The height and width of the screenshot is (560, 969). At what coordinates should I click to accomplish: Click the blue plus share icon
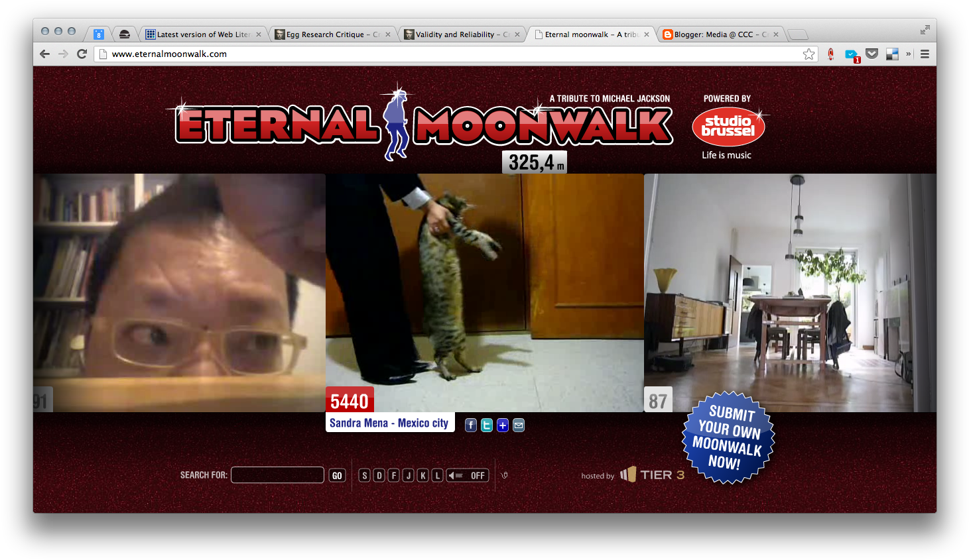pos(503,425)
